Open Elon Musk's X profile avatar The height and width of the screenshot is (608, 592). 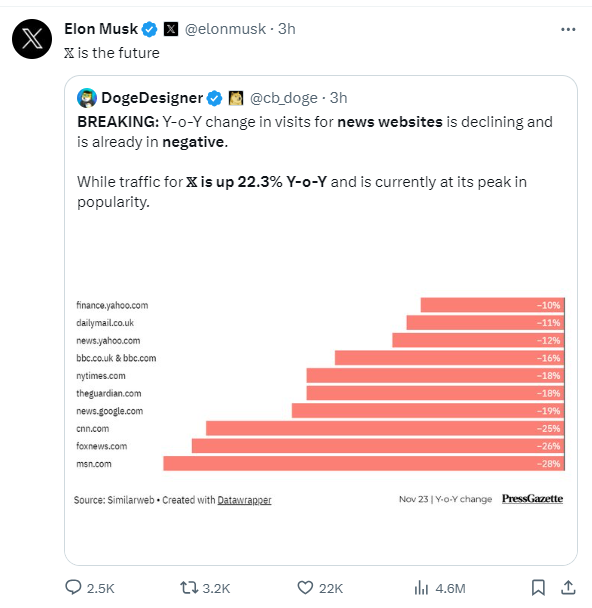tap(32, 39)
